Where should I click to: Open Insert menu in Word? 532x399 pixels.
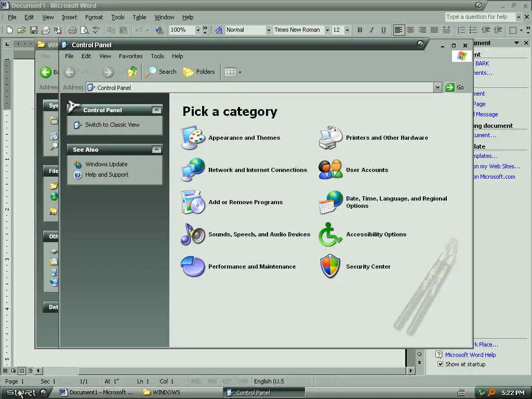coord(69,17)
